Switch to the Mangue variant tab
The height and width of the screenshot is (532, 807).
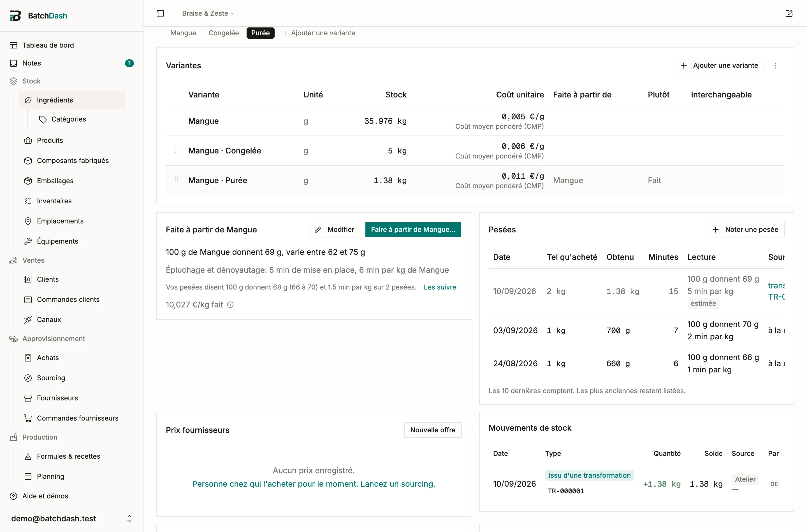tap(183, 33)
